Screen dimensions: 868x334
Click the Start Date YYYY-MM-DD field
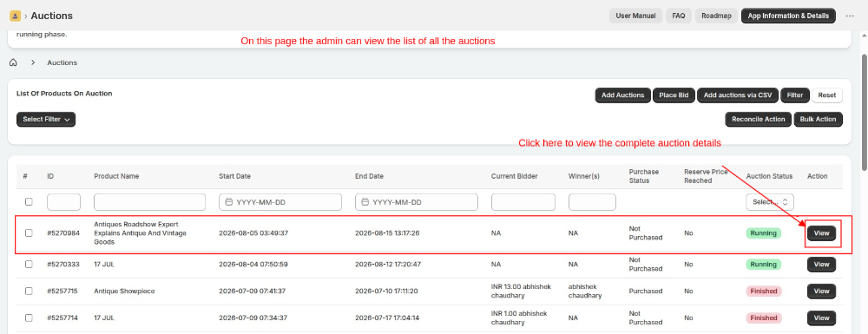pos(280,202)
